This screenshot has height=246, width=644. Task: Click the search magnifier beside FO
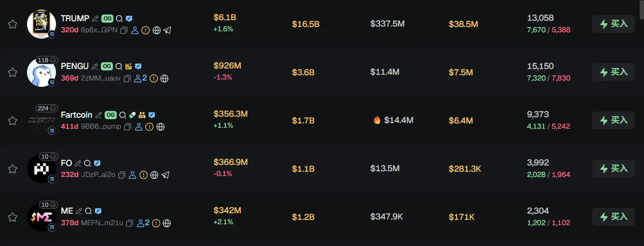click(87, 164)
